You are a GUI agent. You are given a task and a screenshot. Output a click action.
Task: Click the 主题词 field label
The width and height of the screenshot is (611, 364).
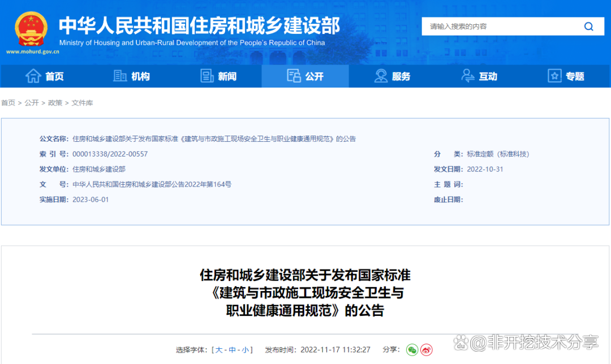(x=449, y=184)
